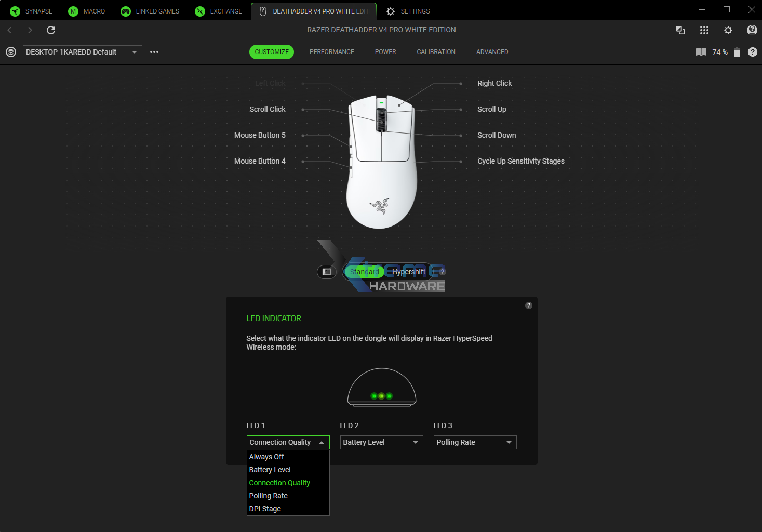Click the battery status icon beside 74%
The height and width of the screenshot is (532, 762).
point(737,52)
